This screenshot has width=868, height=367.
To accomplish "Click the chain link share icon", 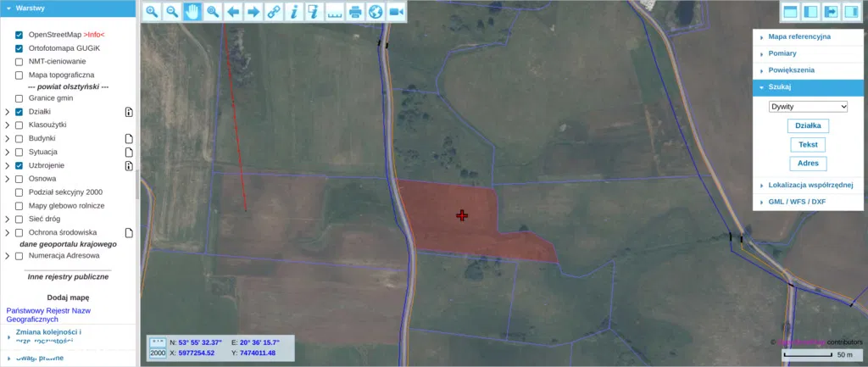I will pos(274,12).
